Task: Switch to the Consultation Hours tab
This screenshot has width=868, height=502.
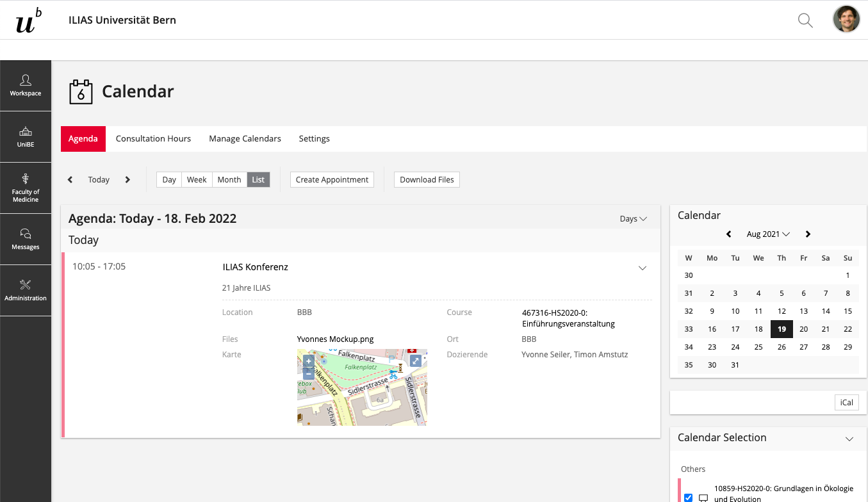Action: coord(153,139)
